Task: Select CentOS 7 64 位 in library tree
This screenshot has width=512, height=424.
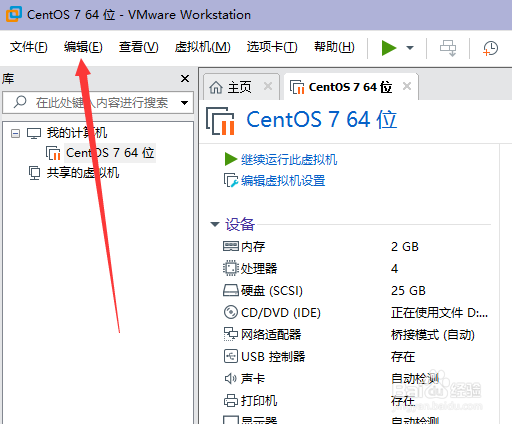Action: coord(110,153)
